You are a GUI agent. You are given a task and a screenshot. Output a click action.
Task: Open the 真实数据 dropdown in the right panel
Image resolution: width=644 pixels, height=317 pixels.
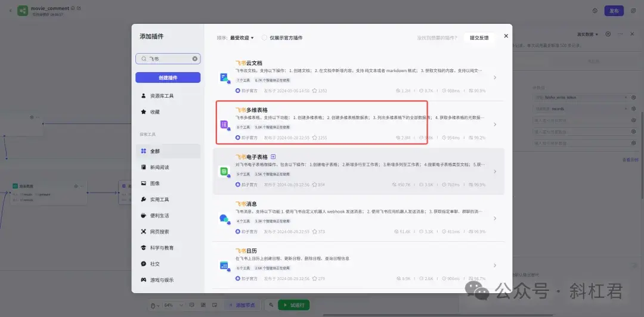click(588, 34)
